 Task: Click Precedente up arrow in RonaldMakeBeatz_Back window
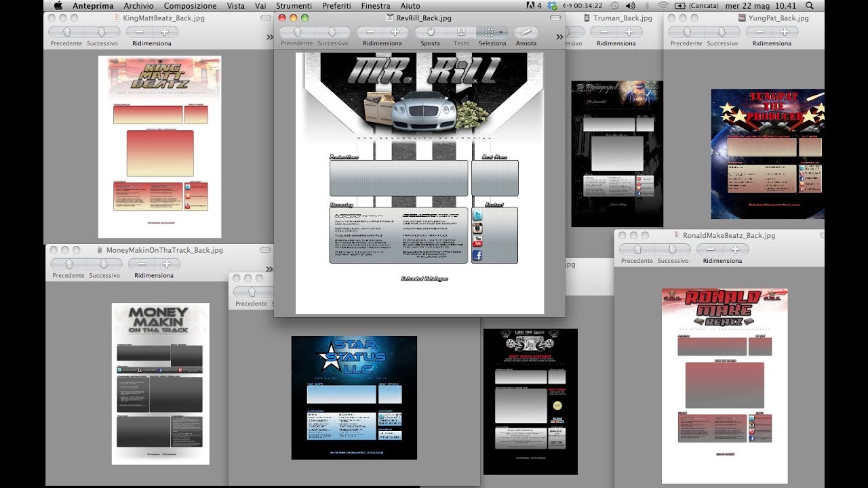[637, 249]
